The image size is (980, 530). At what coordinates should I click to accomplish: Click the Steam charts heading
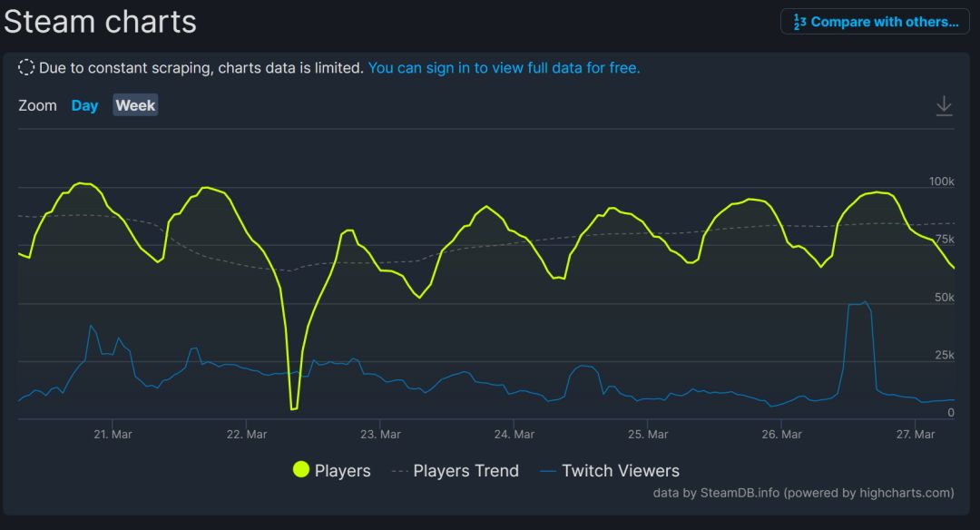point(100,22)
